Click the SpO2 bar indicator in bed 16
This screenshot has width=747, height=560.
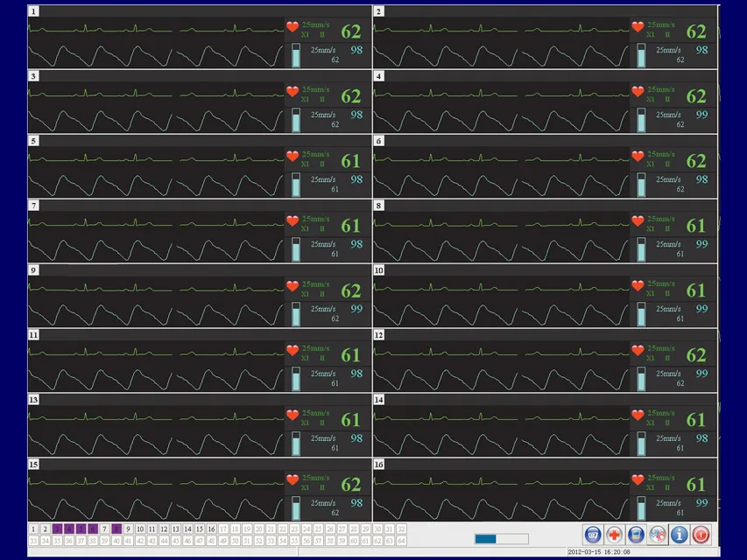click(641, 508)
